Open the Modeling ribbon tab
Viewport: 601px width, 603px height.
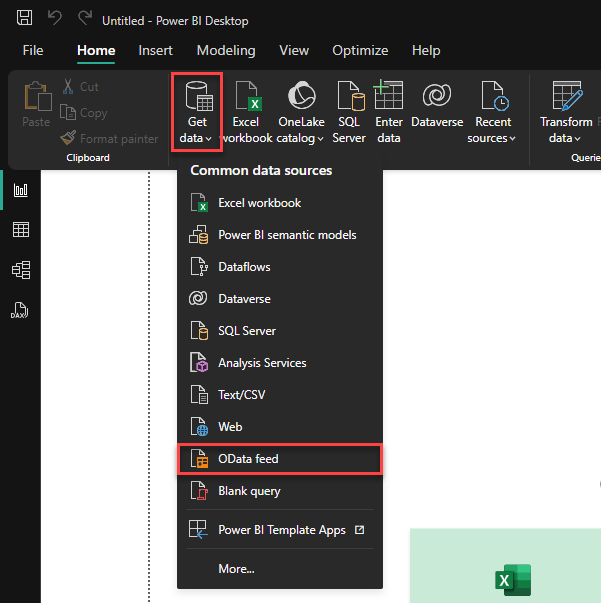225,50
